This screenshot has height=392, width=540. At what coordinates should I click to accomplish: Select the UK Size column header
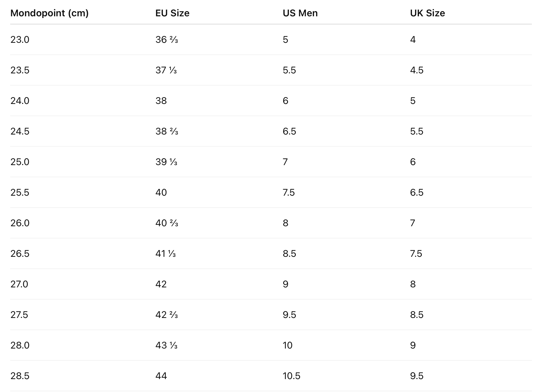tap(427, 13)
